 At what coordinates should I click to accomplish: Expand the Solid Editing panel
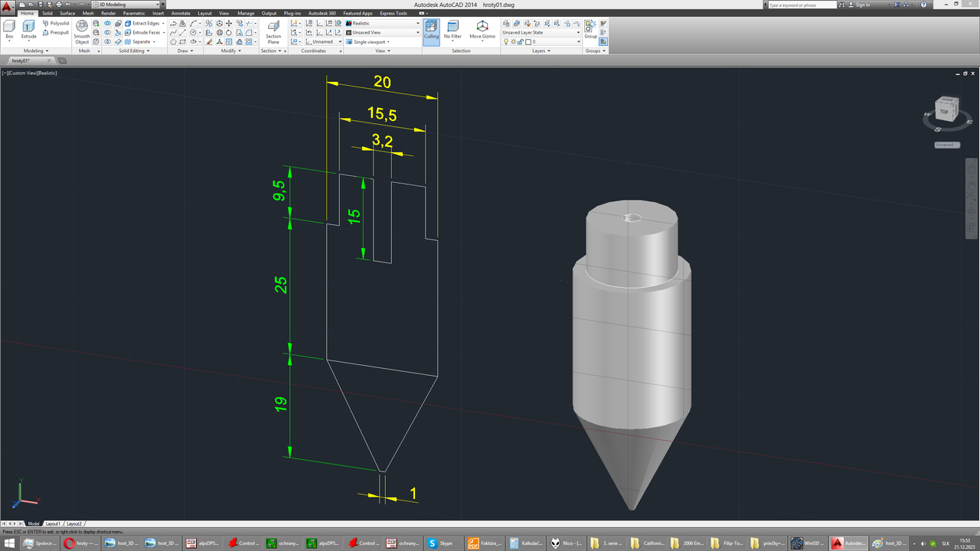click(133, 51)
